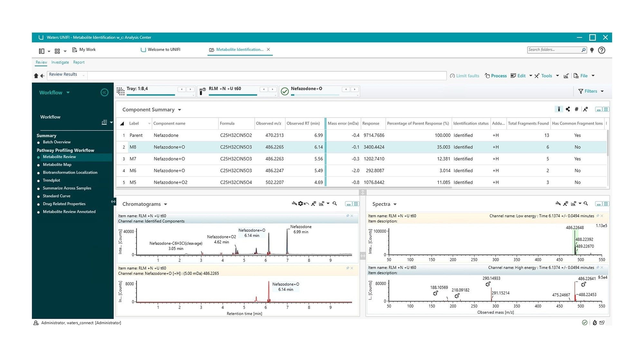Maximize the Spectra panel
Image resolution: width=644 pixels, height=358 pixels.
[606, 204]
